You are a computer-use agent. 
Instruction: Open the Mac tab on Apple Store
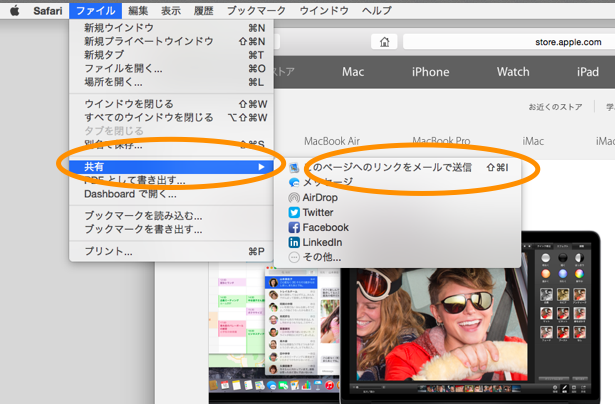coord(353,72)
